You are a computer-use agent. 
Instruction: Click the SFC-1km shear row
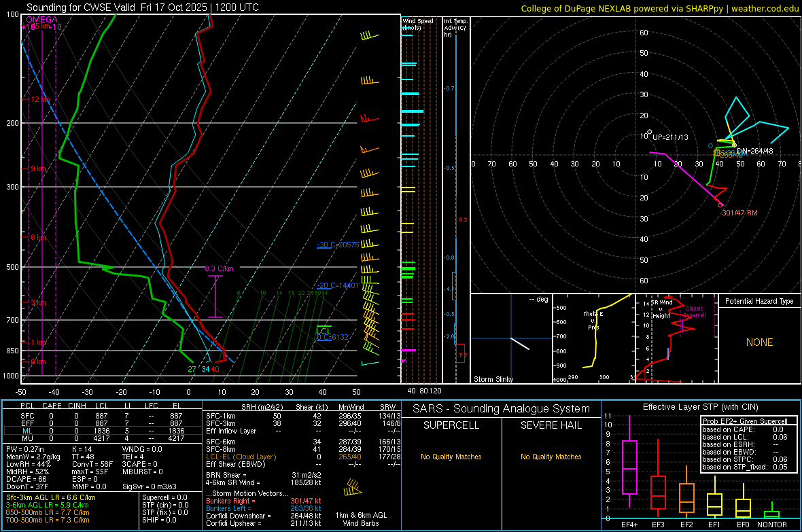(303, 416)
